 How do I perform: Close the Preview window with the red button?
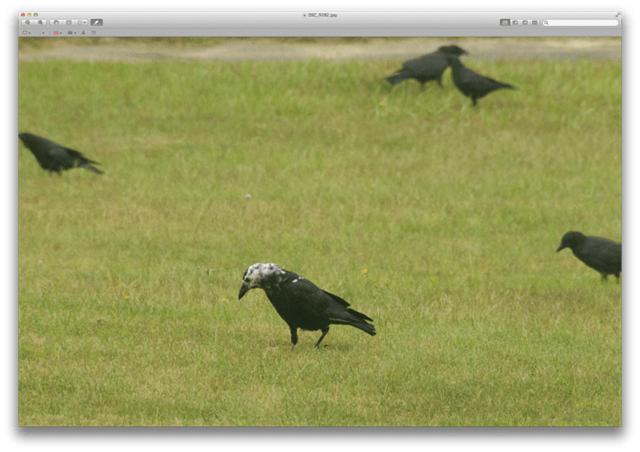23,15
